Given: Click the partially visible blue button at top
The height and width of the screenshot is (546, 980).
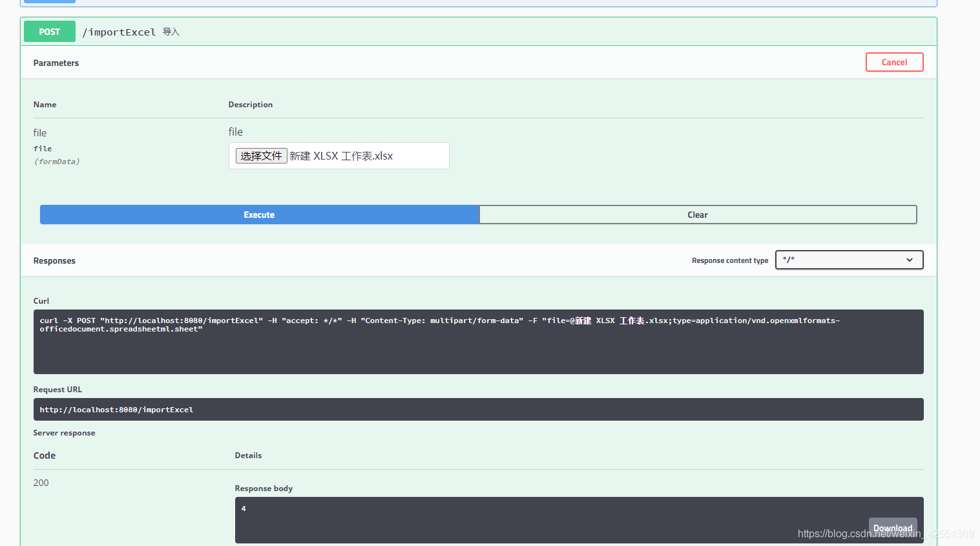Looking at the screenshot, I should 48,1.
